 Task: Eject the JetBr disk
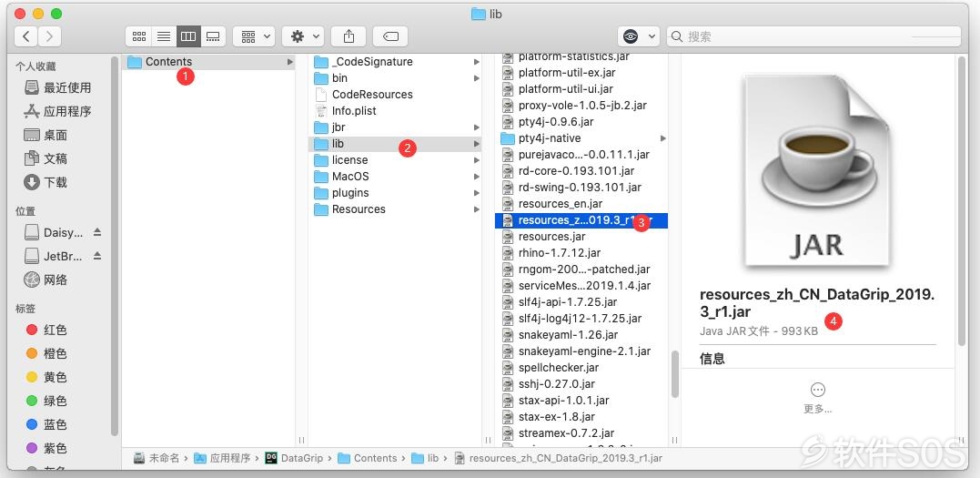(96, 256)
